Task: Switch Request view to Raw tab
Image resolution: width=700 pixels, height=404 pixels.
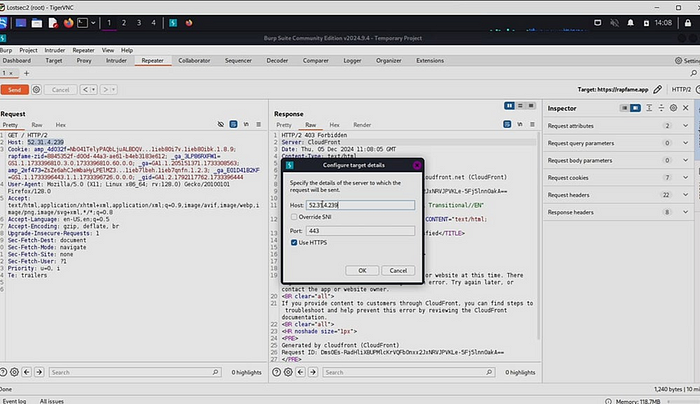Action: [37, 125]
